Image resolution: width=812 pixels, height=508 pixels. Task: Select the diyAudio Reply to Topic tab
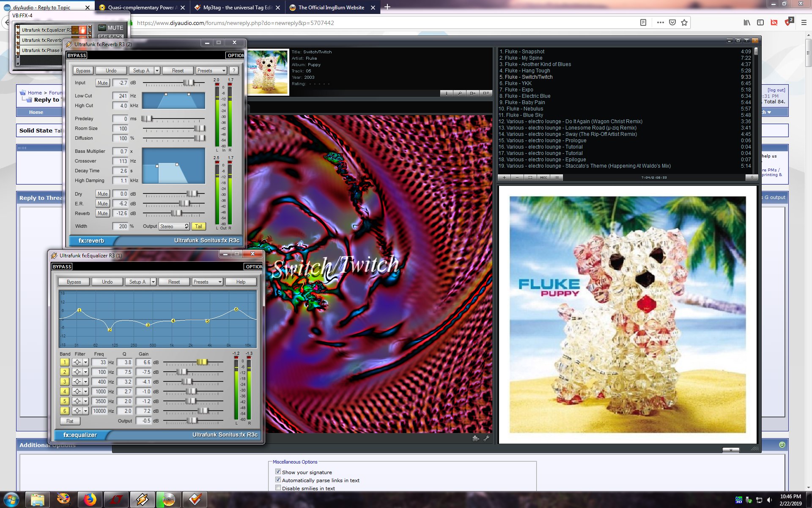point(47,8)
